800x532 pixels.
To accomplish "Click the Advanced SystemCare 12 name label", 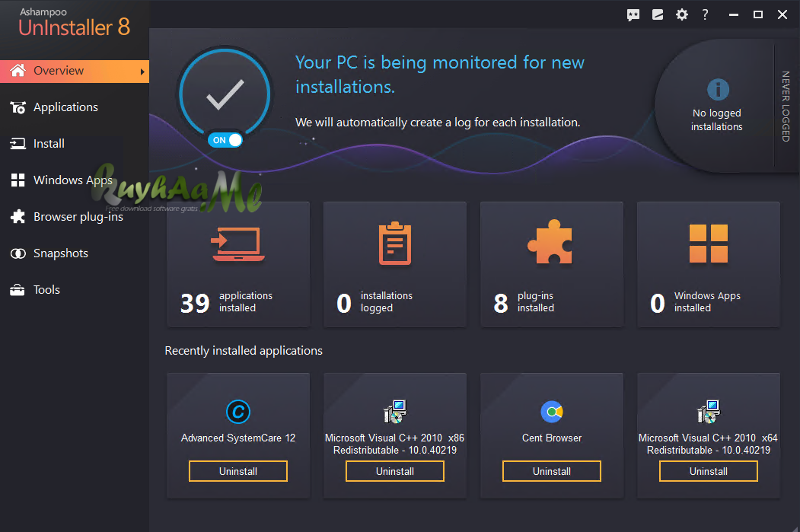I will coord(238,438).
